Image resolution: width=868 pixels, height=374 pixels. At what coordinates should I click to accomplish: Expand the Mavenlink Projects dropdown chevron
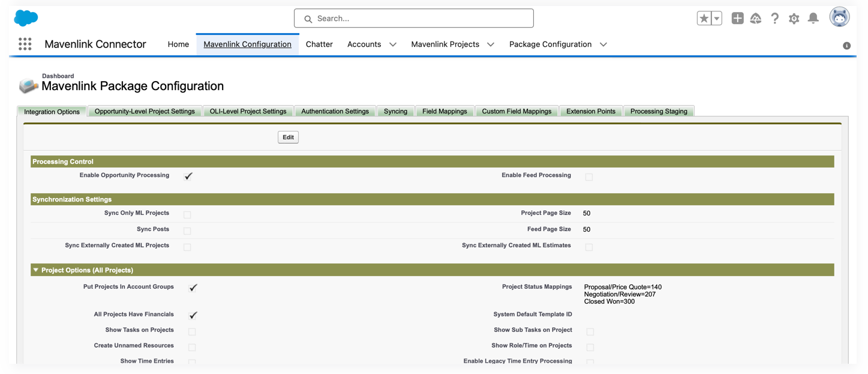click(x=491, y=44)
